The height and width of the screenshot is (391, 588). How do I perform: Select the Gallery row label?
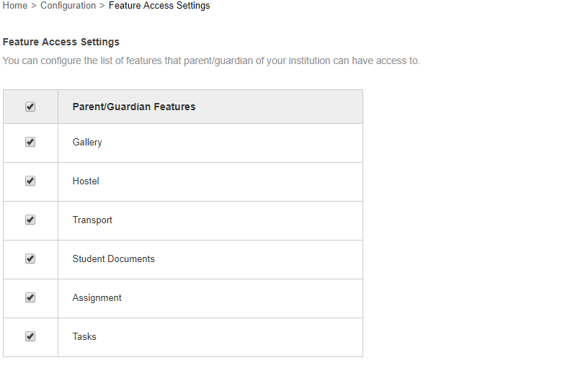tap(87, 143)
